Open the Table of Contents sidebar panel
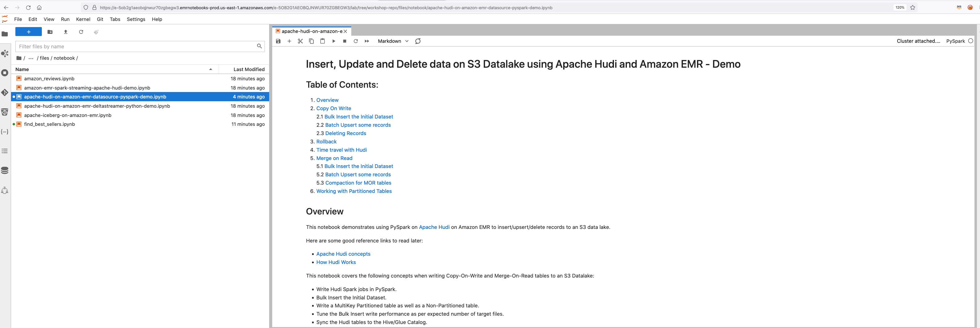The height and width of the screenshot is (328, 980). click(x=5, y=151)
